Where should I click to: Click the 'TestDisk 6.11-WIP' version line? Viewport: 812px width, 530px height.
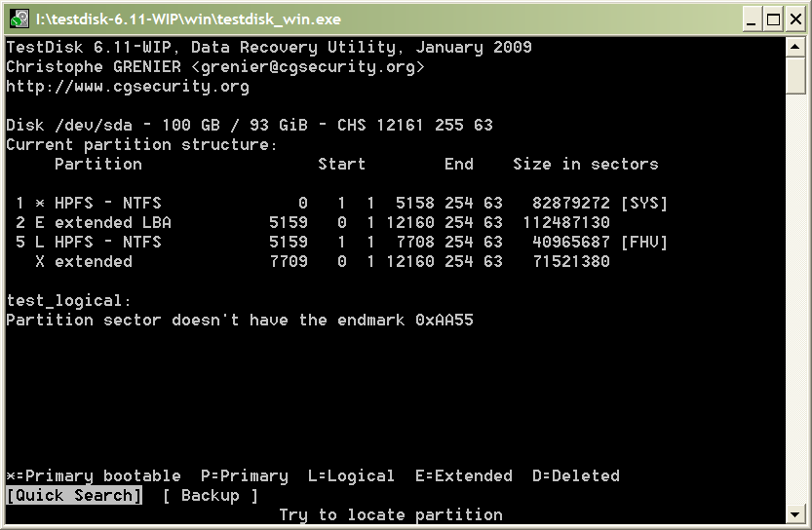(269, 48)
